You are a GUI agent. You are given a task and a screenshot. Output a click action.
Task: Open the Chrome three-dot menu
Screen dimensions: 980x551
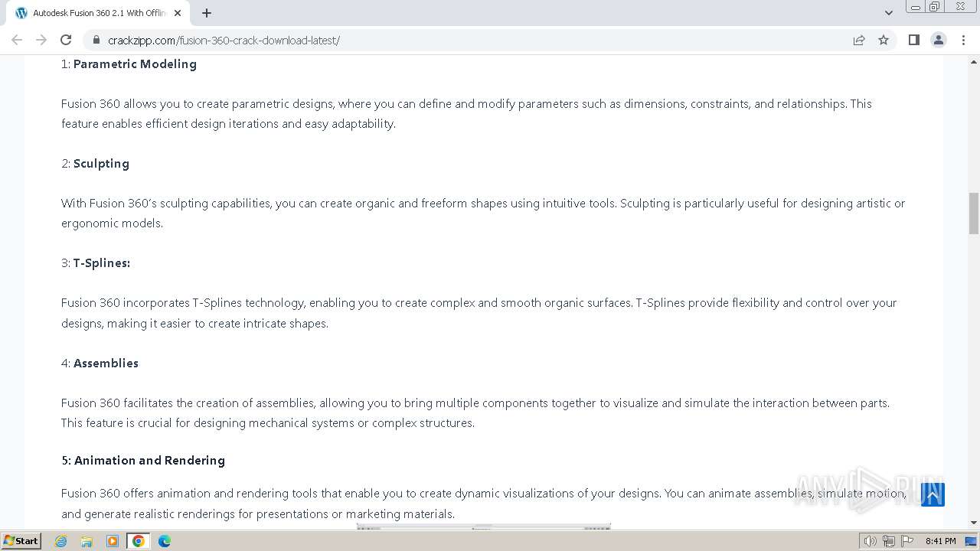point(964,40)
